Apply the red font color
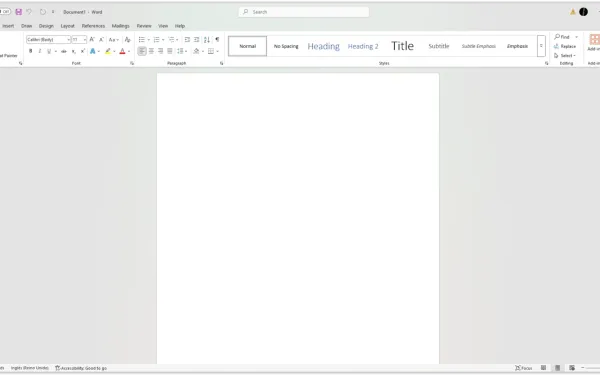This screenshot has height=375, width=600. [x=122, y=51]
